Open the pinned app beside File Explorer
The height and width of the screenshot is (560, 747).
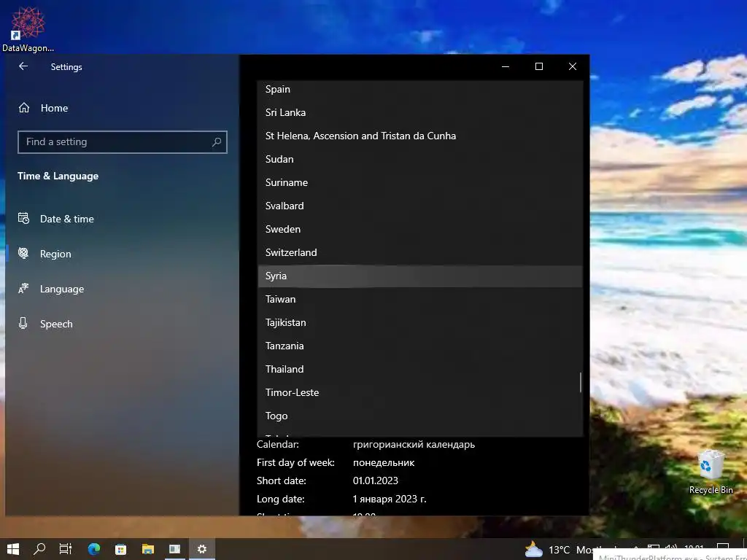pos(175,549)
